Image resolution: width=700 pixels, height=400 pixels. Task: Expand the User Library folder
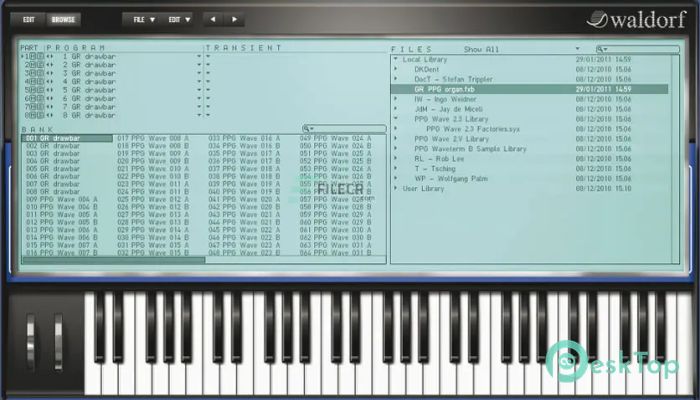click(396, 188)
